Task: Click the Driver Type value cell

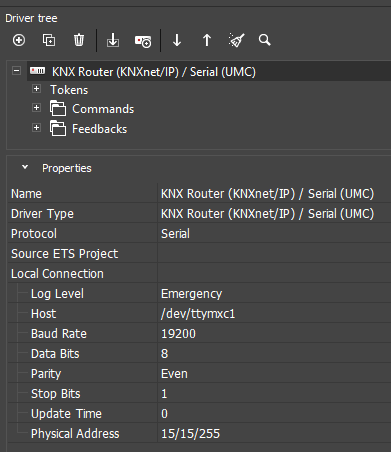Action: coord(274,214)
